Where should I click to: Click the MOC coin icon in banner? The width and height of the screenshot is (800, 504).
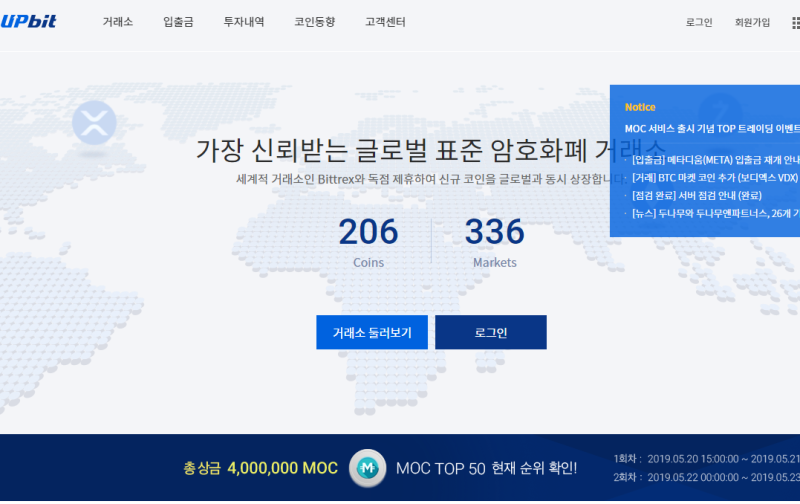367,468
